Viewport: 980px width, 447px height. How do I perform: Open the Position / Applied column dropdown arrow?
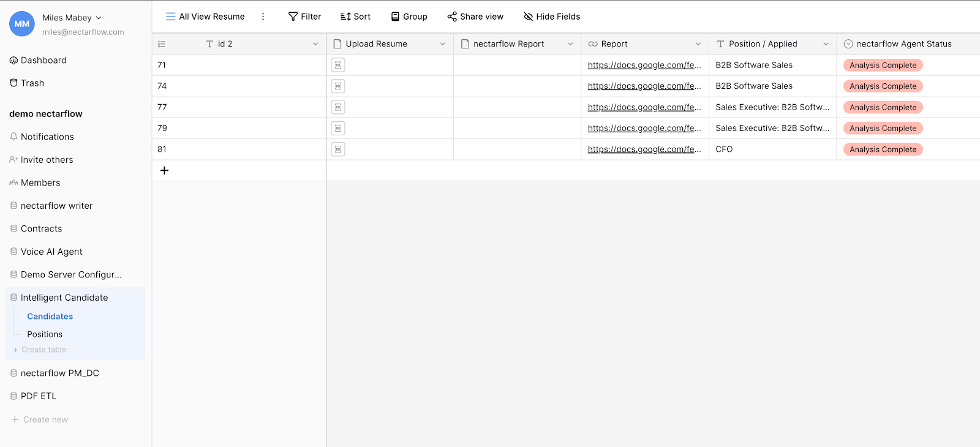click(826, 44)
